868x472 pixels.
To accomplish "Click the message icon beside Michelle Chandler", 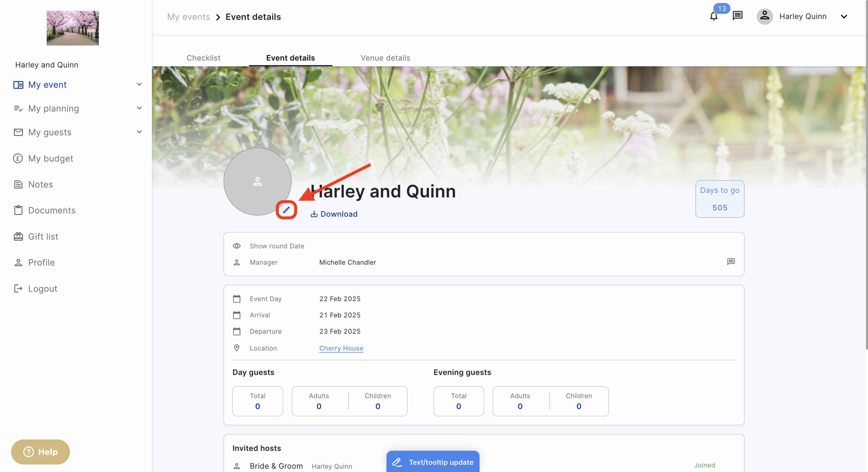I will pos(731,261).
